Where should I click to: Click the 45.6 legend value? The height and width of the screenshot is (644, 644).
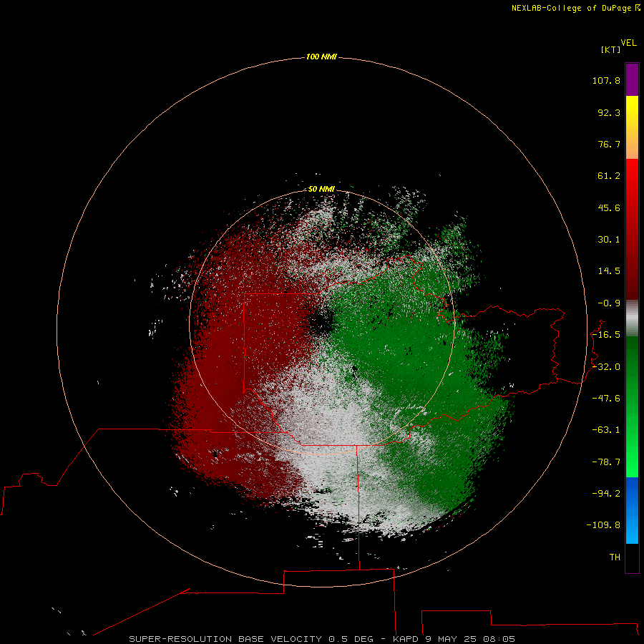(609, 208)
